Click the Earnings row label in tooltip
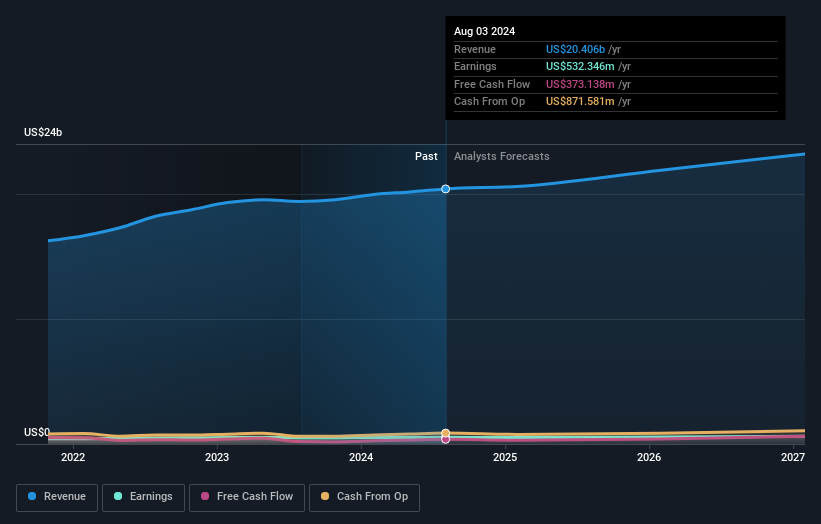 [x=475, y=66]
